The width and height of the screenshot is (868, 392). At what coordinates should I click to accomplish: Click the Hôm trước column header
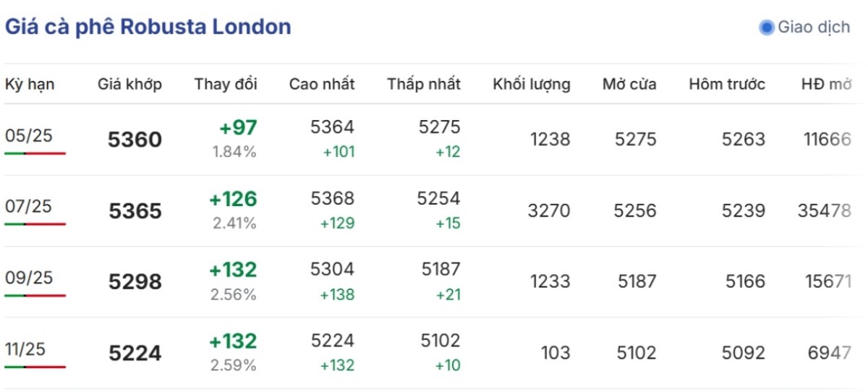727,84
